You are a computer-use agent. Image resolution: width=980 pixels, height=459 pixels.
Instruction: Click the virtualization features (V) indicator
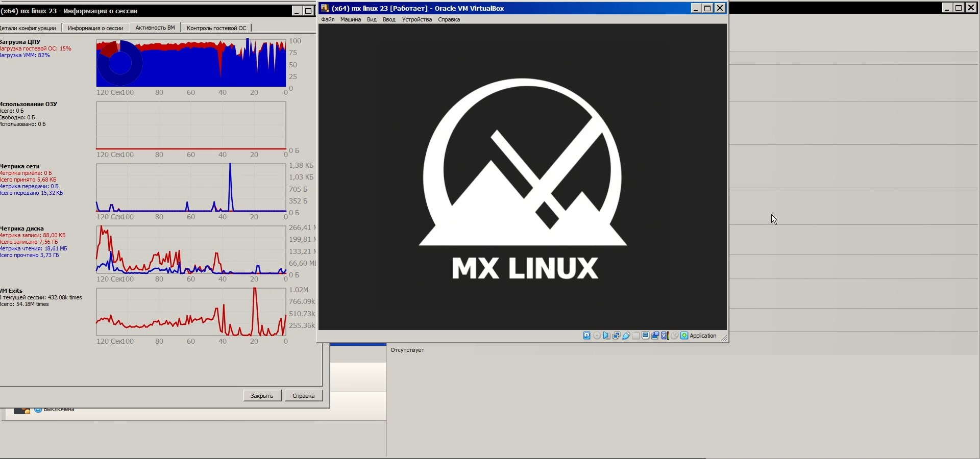point(665,336)
